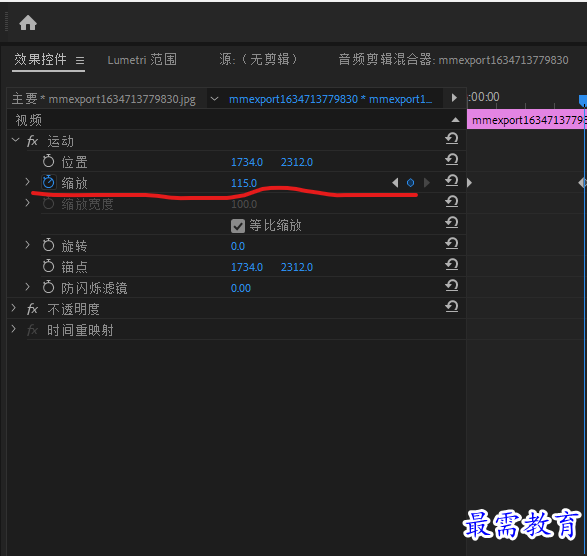
Task: Toggle the fx switch for 运动
Action: (x=33, y=141)
